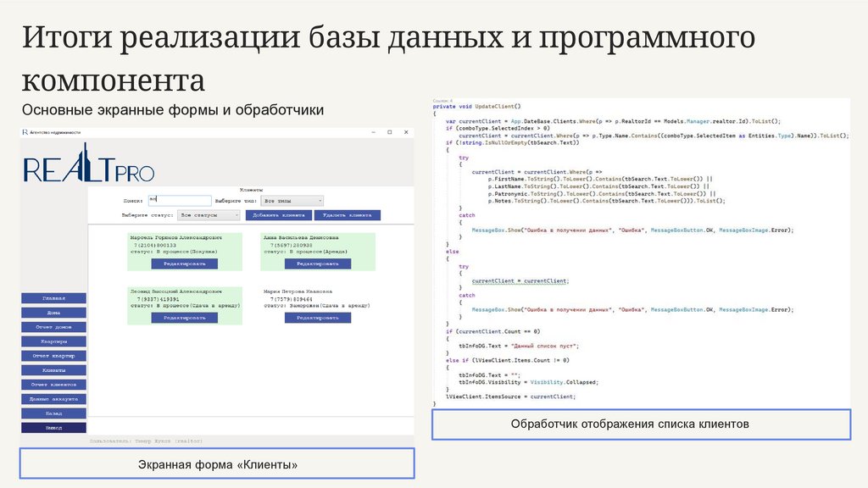Click the REALT PRO logo
The image size is (868, 488).
[x=88, y=163]
